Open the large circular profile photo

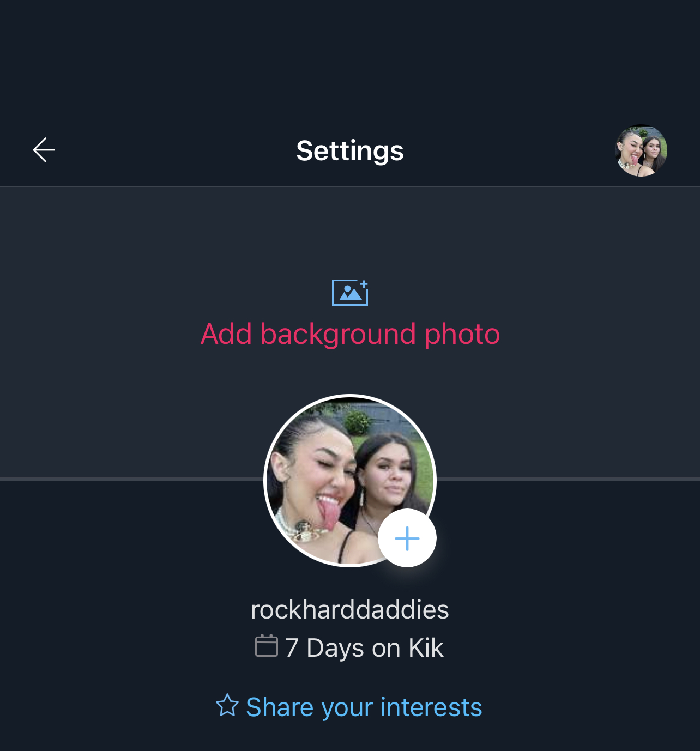click(350, 481)
